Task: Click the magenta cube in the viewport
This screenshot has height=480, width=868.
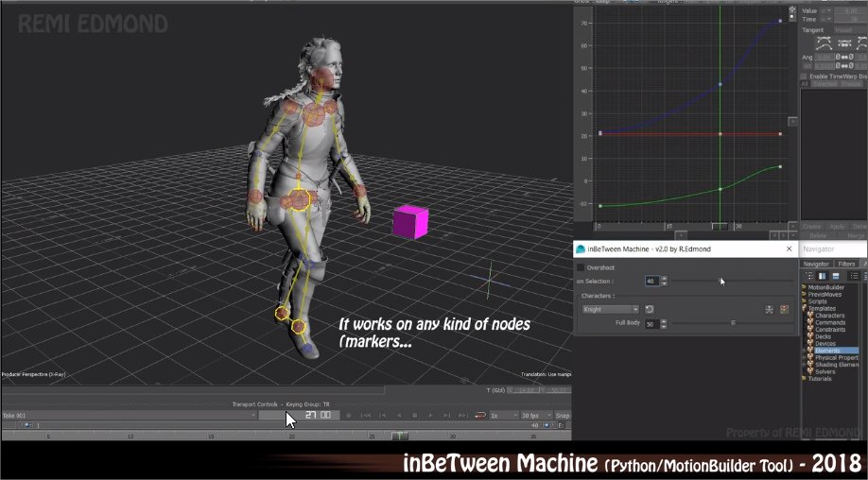Action: point(410,222)
